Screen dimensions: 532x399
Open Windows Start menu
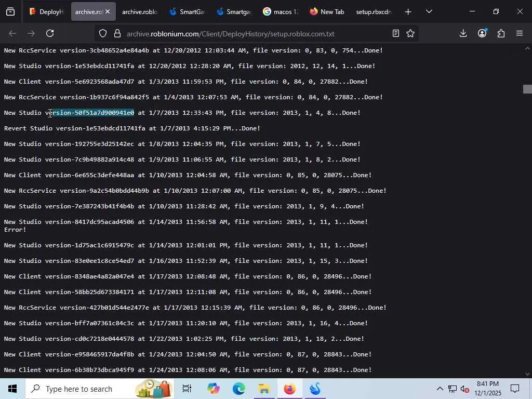pyautogui.click(x=12, y=389)
